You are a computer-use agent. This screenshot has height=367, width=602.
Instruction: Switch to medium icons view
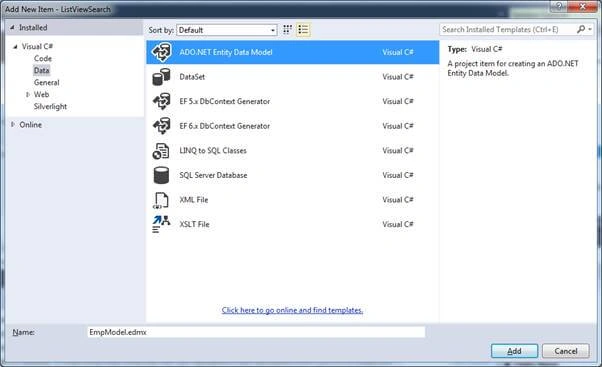[x=287, y=30]
